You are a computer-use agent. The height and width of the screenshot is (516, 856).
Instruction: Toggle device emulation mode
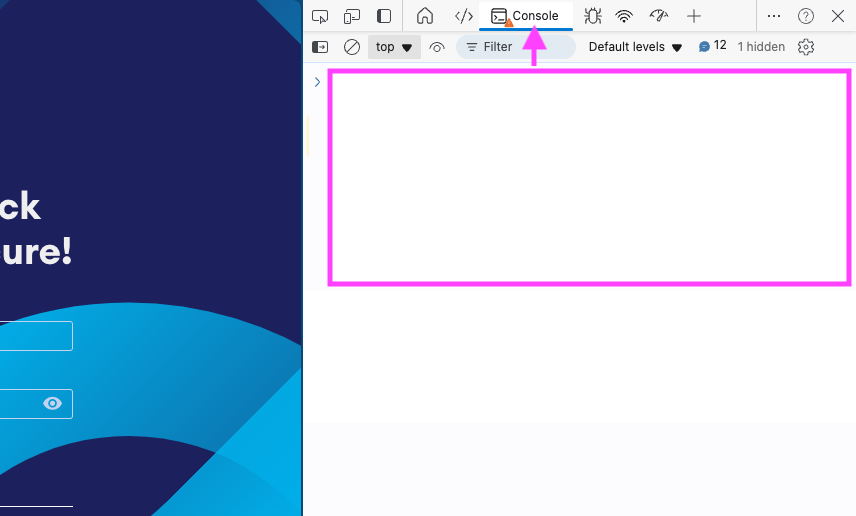352,16
